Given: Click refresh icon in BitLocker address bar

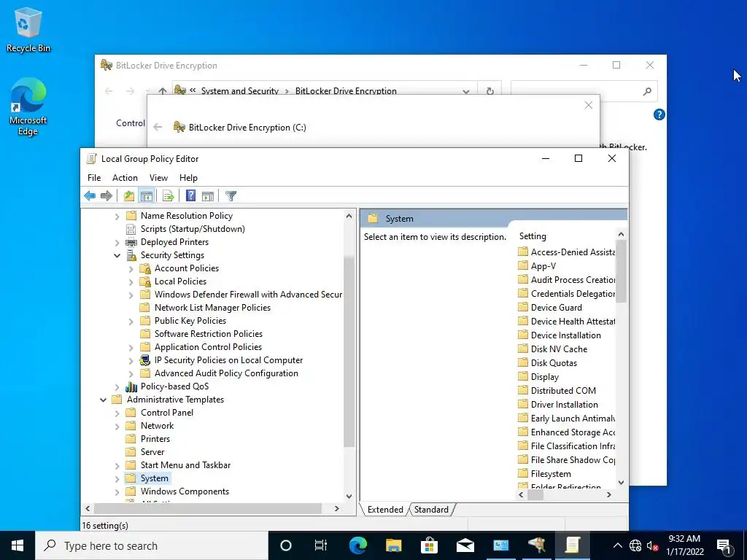Looking at the screenshot, I should point(489,91).
